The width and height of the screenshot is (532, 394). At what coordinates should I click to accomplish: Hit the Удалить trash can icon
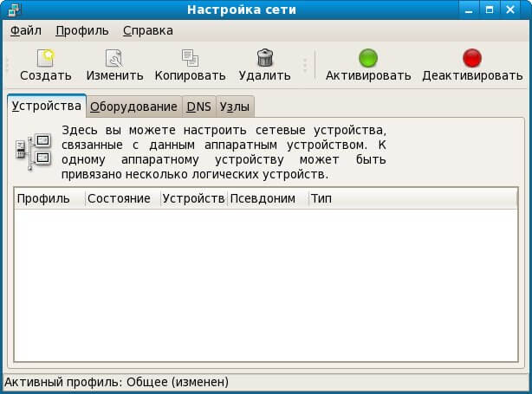click(x=264, y=59)
